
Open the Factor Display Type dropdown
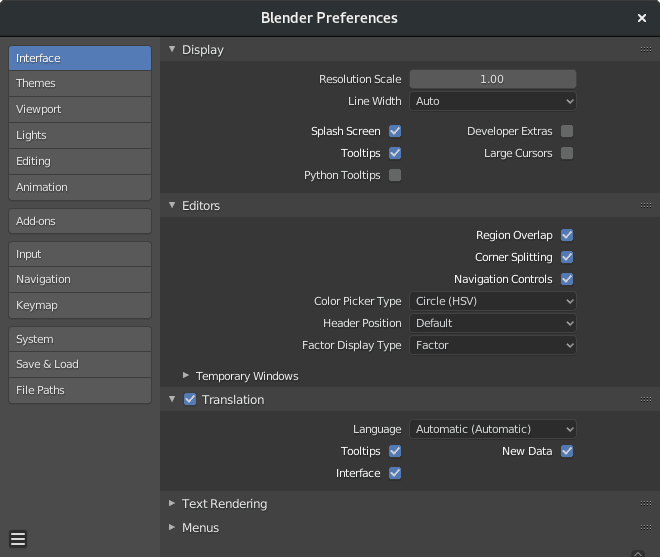point(492,345)
